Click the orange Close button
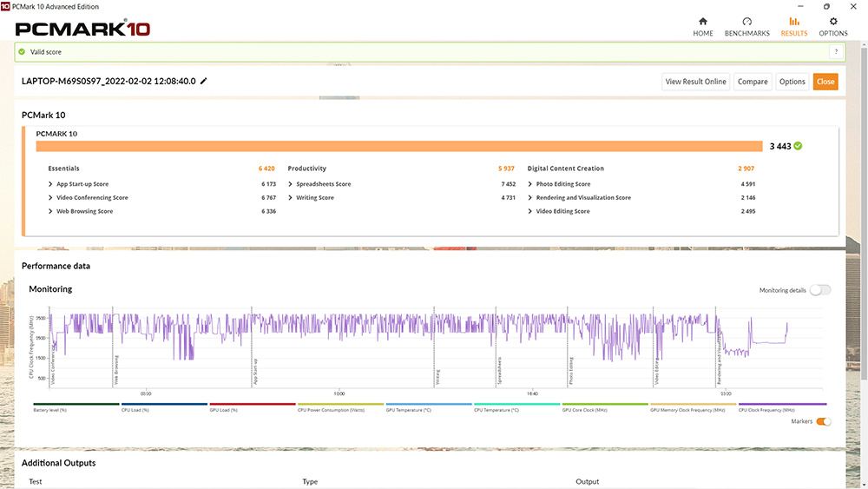 coord(825,82)
